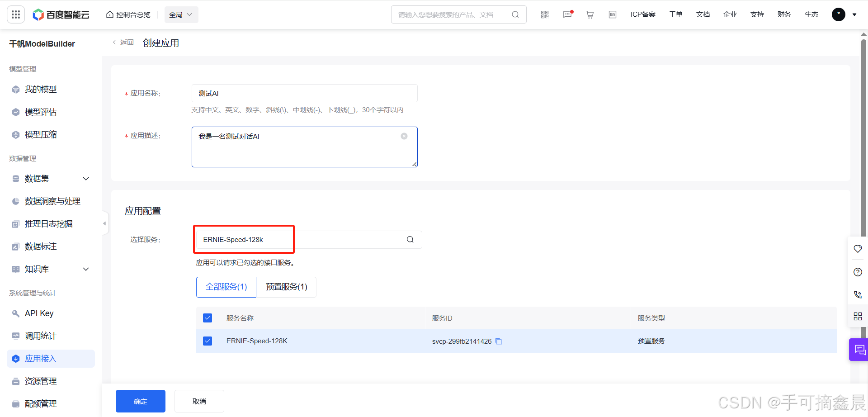Open 控制台总览 console overview
The height and width of the screenshot is (417, 868).
pos(128,14)
